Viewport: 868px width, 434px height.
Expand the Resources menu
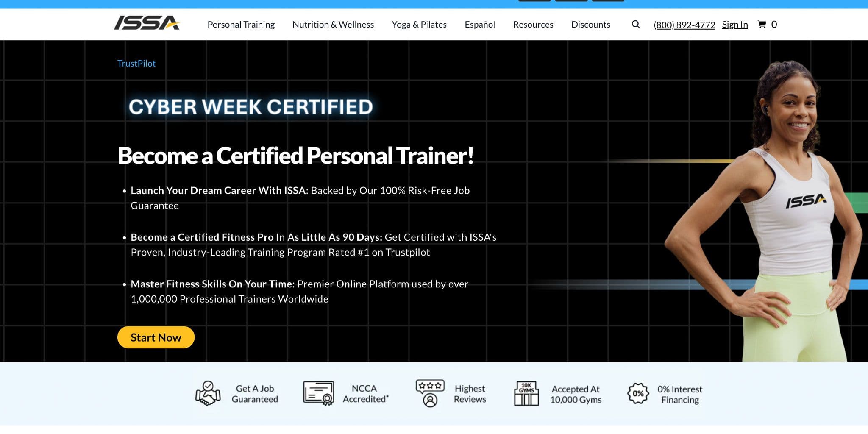pos(533,25)
